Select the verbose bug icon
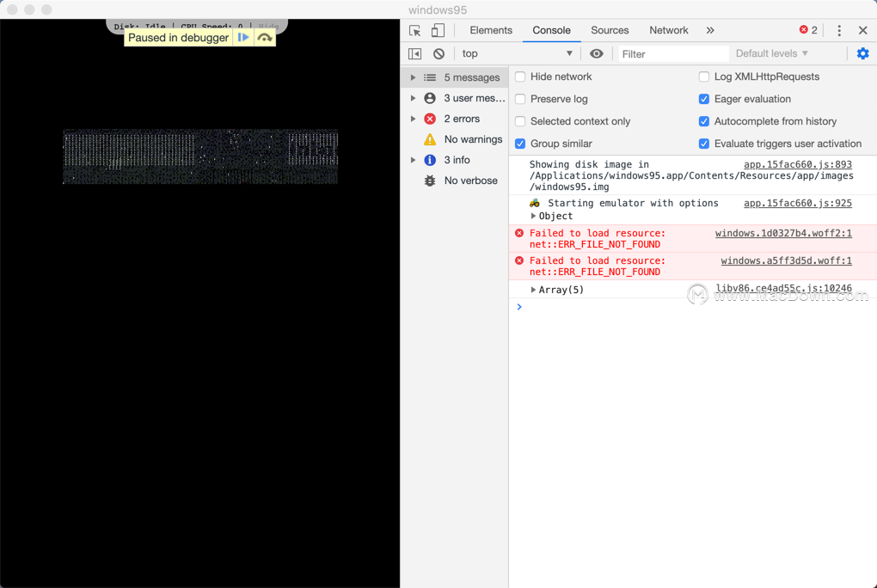 430,181
